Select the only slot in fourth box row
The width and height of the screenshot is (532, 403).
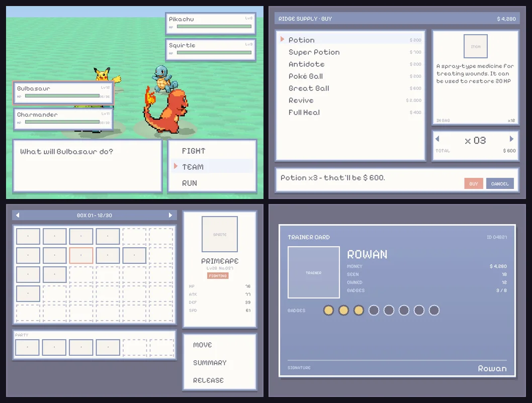coord(28,293)
